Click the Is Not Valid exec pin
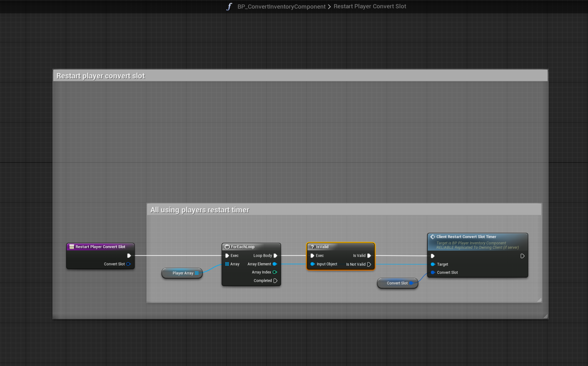588x366 pixels. pos(369,264)
